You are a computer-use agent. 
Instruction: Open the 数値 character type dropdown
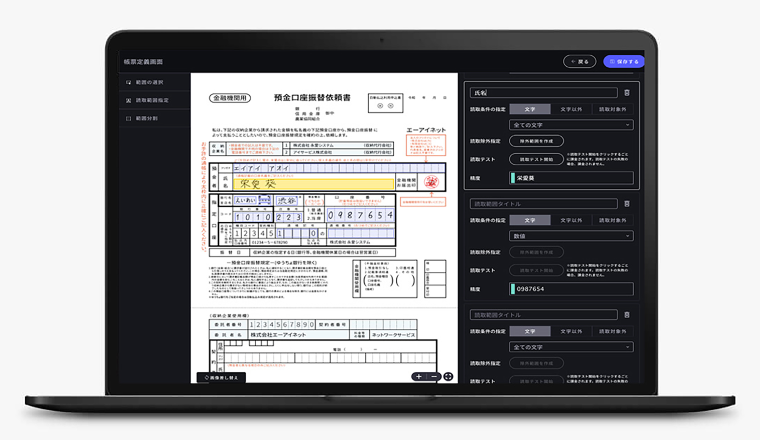pyautogui.click(x=571, y=236)
